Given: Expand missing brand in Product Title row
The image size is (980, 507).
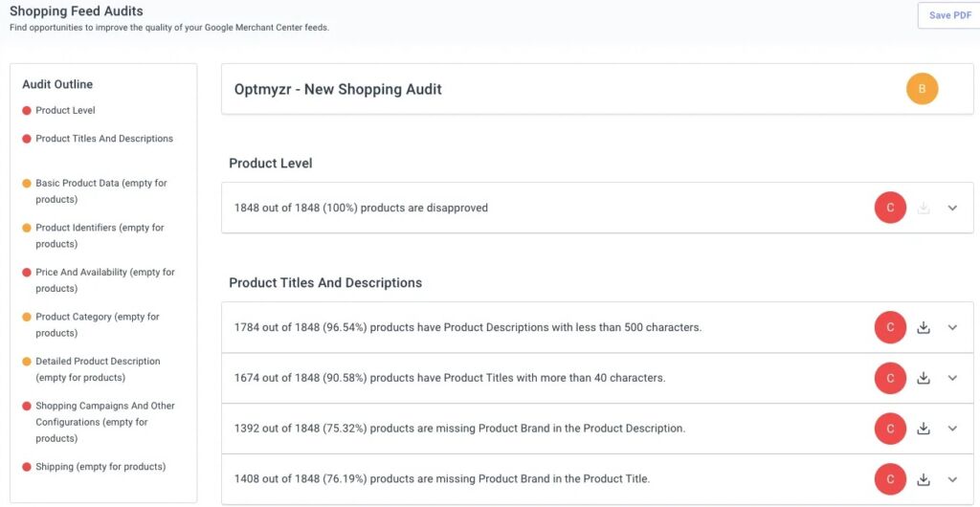Looking at the screenshot, I should tap(952, 479).
